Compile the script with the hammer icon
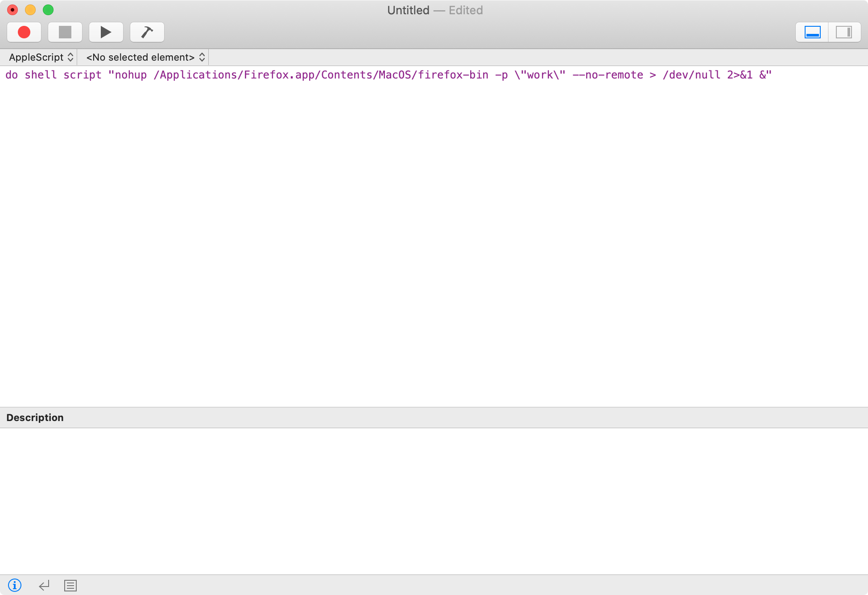The height and width of the screenshot is (595, 868). coord(147,32)
